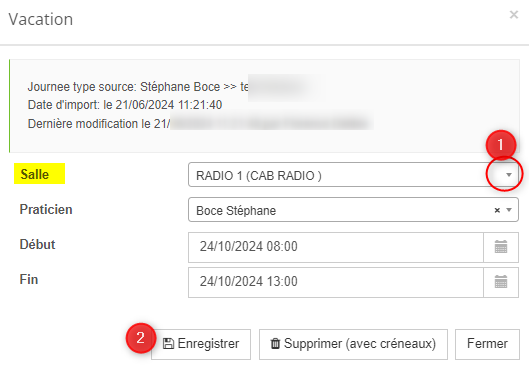This screenshot has width=529, height=368.
Task: Open the Boce Stéphane combo box
Action: click(353, 210)
